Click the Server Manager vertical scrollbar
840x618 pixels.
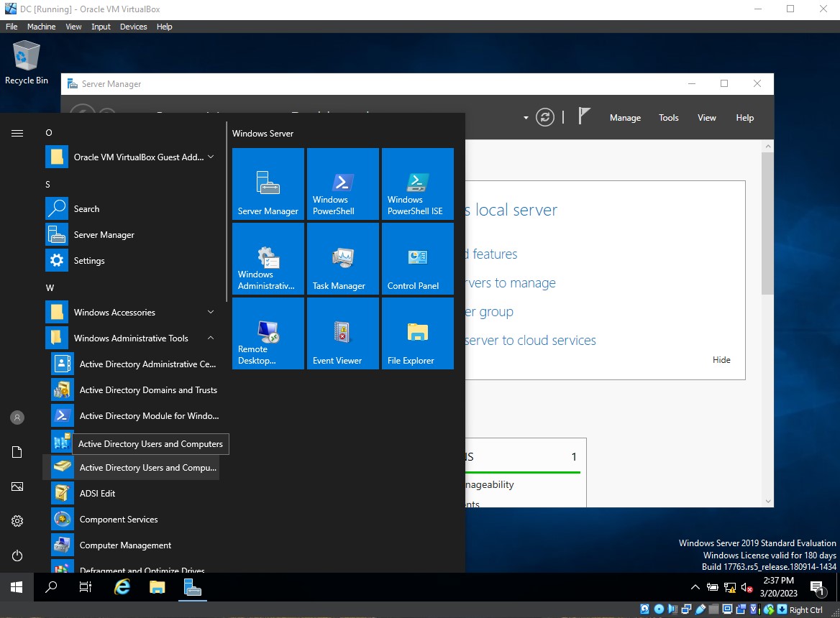(x=767, y=223)
